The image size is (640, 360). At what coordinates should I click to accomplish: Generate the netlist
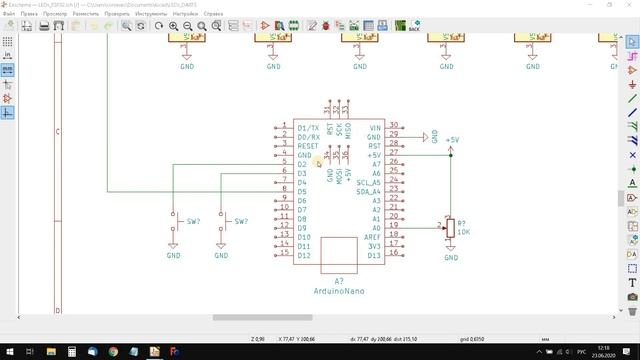pos(354,26)
